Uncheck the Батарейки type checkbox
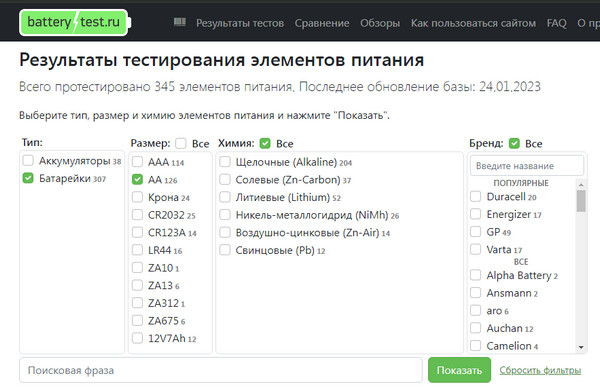Viewport: 600px width, 387px height. tap(28, 178)
